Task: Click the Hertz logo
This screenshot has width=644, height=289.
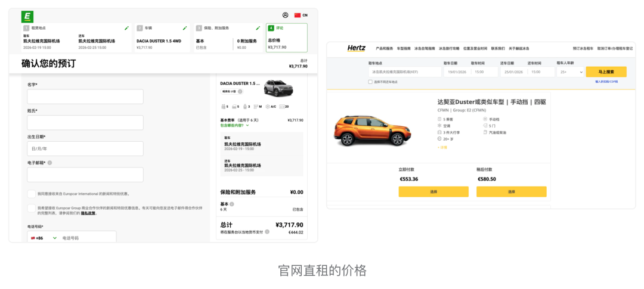Action: point(356,48)
